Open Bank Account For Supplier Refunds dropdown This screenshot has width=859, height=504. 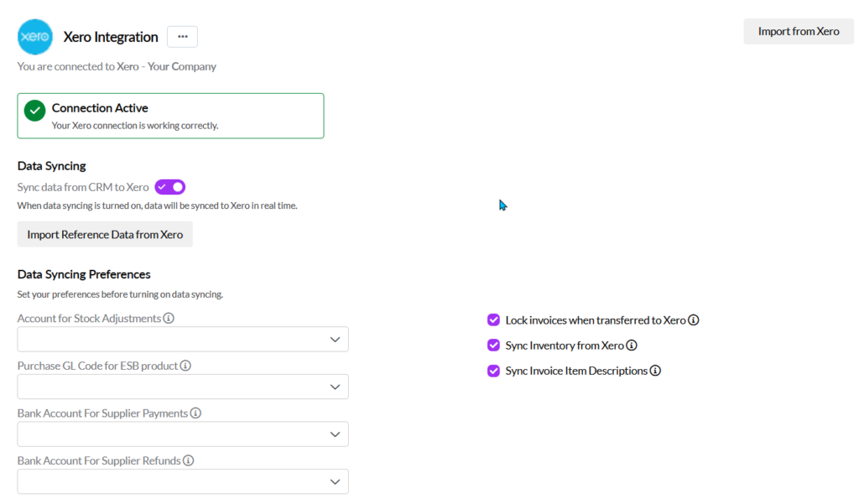pos(183,481)
